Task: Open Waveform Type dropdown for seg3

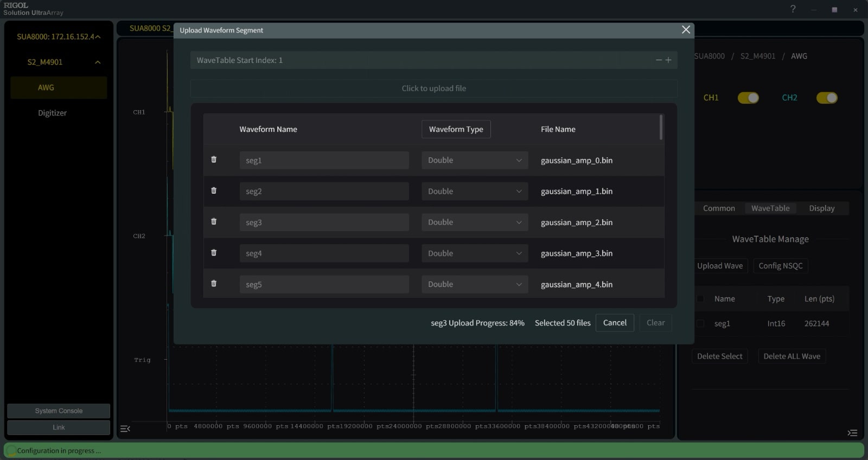Action: [475, 222]
